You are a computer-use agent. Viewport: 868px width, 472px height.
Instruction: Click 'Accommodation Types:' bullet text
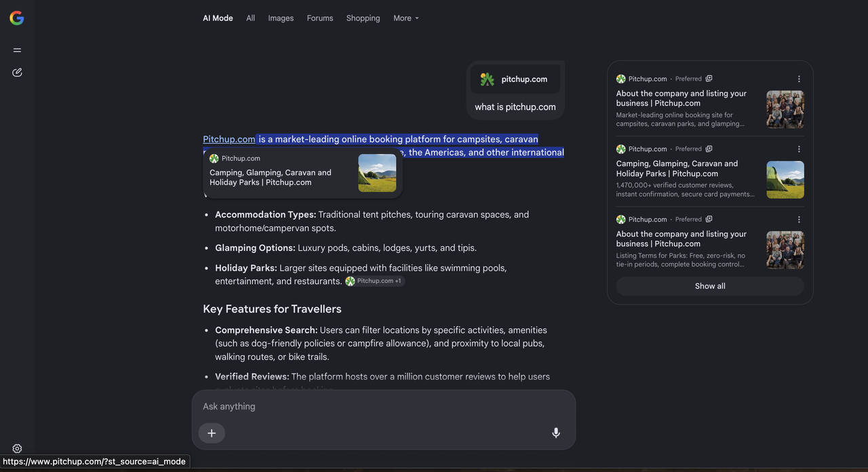click(x=265, y=215)
